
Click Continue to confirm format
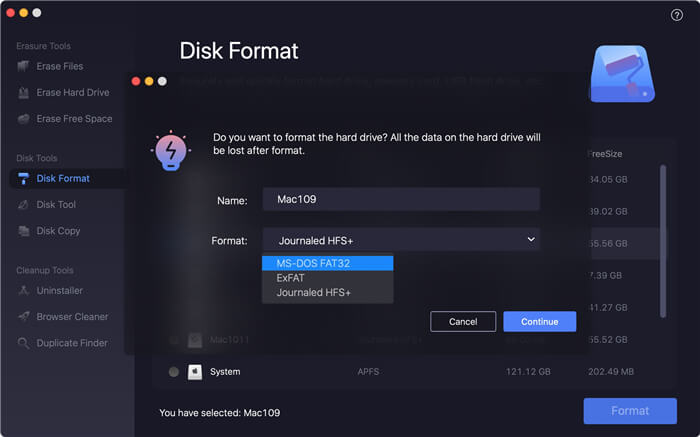pyautogui.click(x=540, y=321)
